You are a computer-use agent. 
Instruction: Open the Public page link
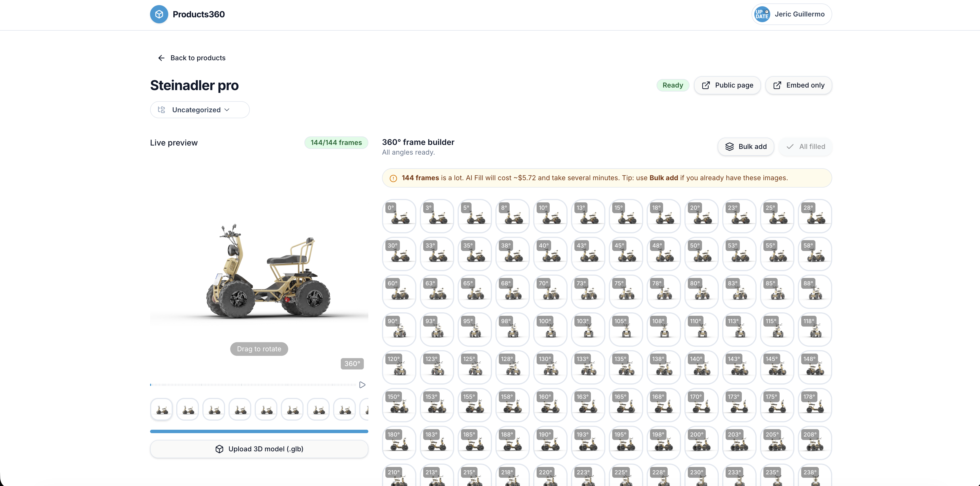click(727, 85)
